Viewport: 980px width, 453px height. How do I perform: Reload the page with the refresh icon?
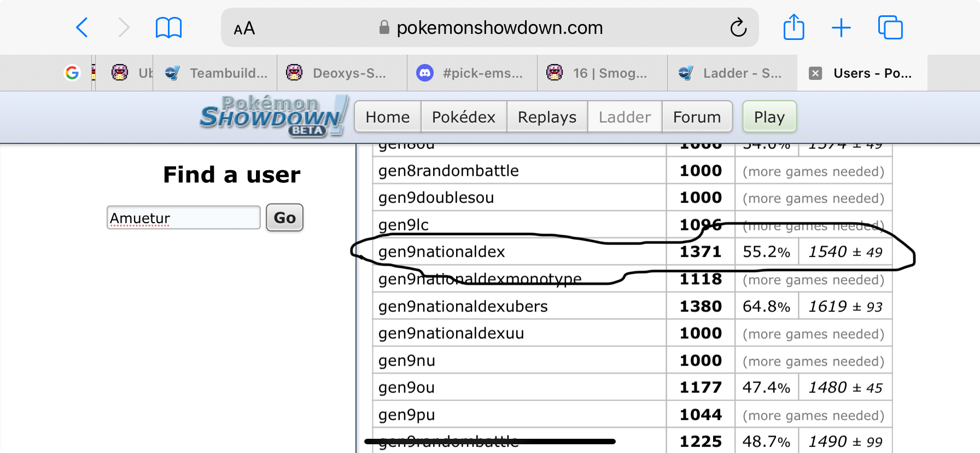738,27
